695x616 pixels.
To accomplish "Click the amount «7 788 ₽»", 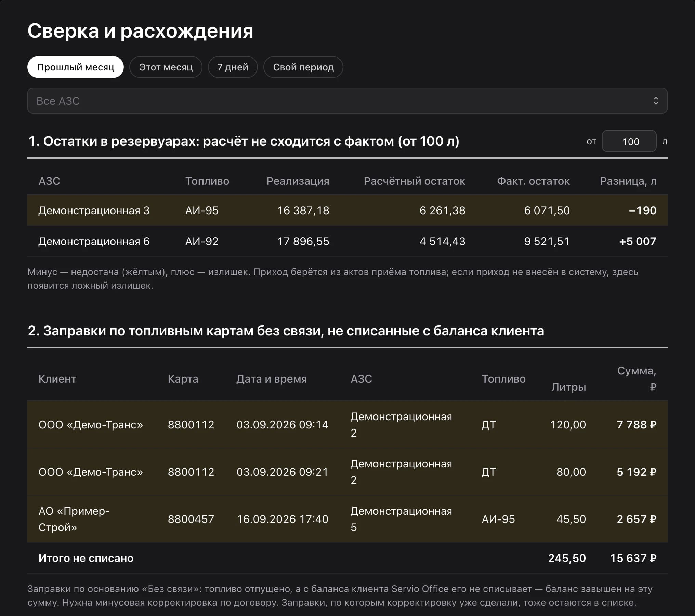I will (637, 424).
